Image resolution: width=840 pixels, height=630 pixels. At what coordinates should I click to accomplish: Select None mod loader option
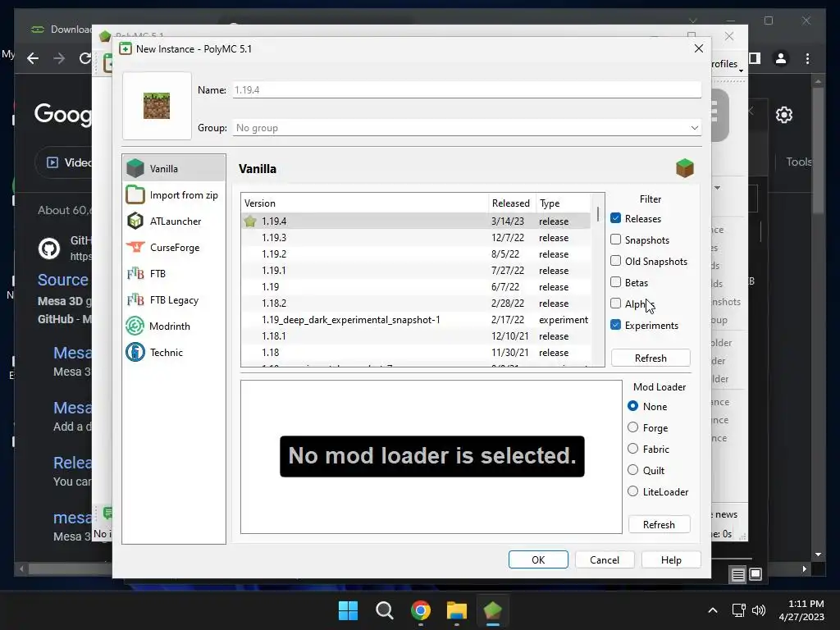click(632, 406)
